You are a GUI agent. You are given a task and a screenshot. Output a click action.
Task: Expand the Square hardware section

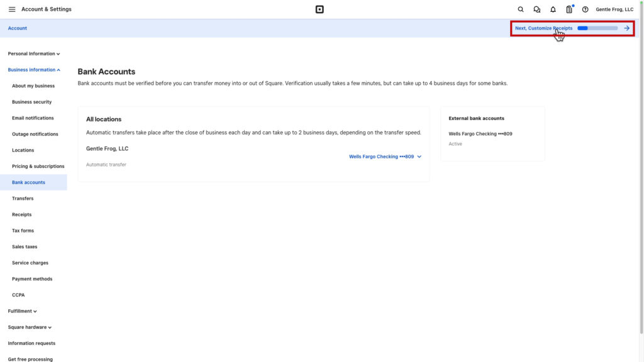tap(30, 327)
